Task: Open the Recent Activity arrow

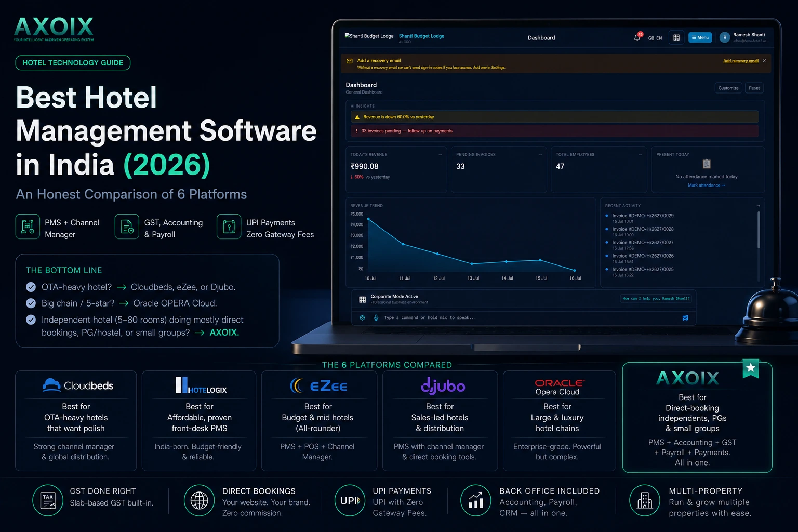Action: coord(759,206)
